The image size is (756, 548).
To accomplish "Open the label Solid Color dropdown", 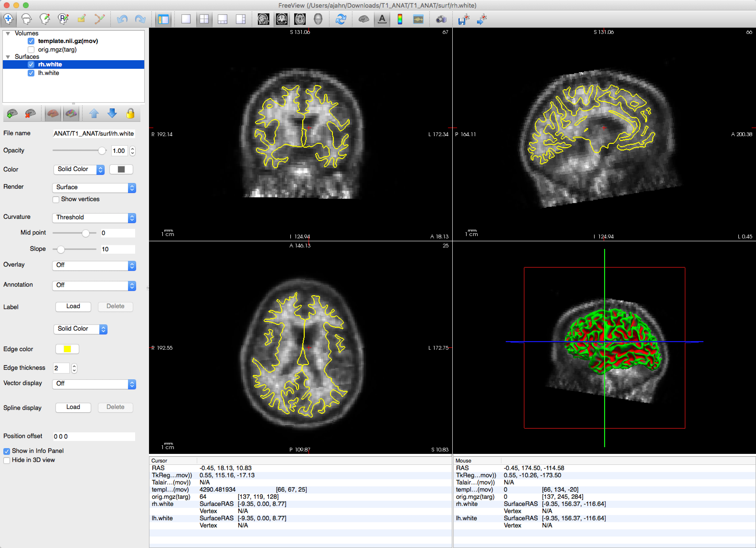I will [x=80, y=329].
